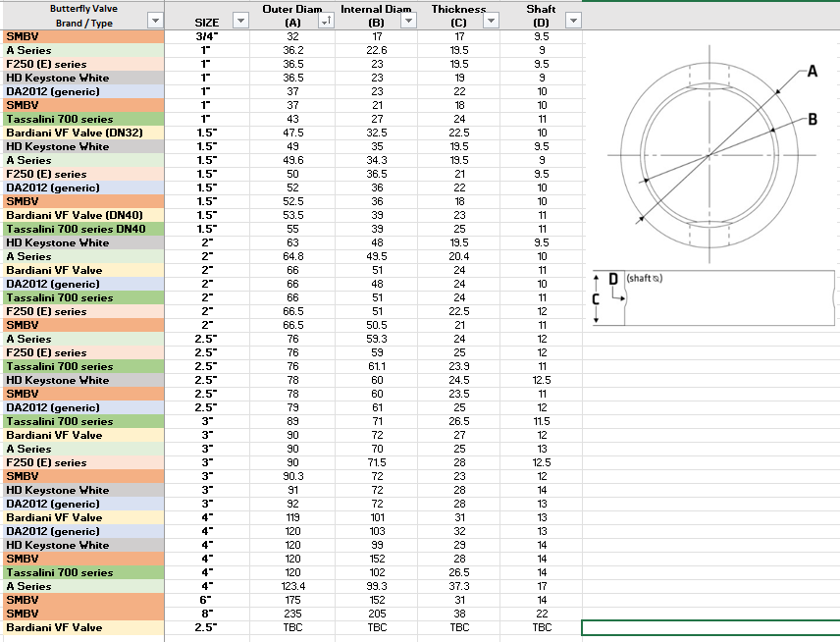This screenshot has width=840, height=642.
Task: Select the TBC cell under Shaft
Action: pyautogui.click(x=541, y=627)
